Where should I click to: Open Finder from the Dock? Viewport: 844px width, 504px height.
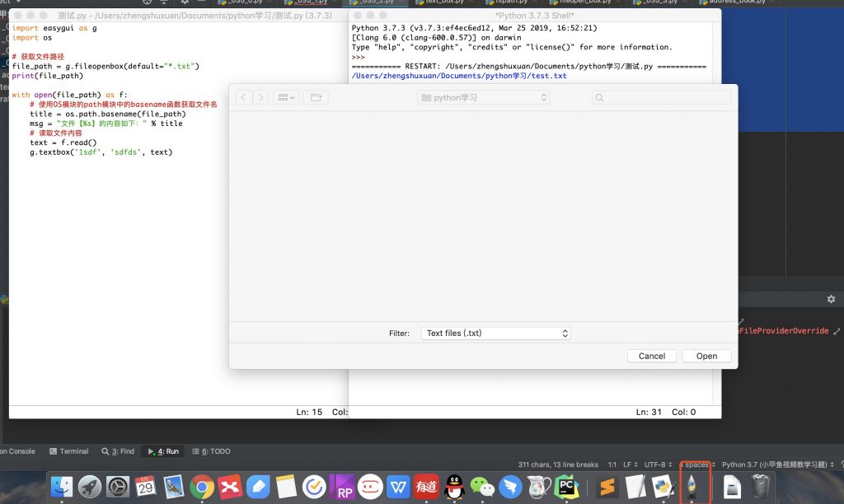coord(62,488)
